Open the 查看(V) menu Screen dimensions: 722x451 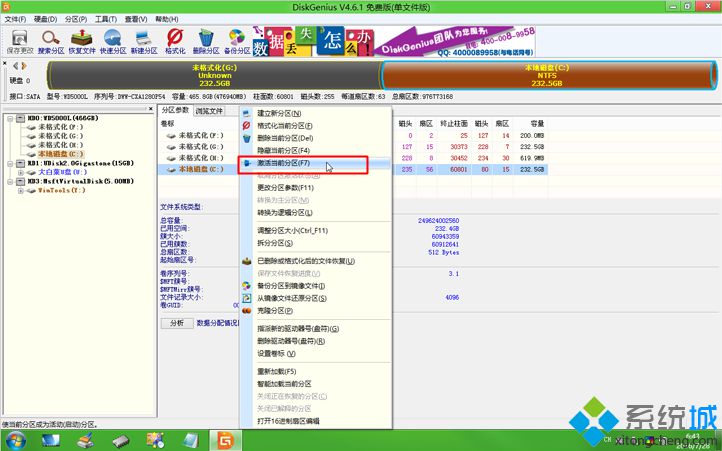136,19
